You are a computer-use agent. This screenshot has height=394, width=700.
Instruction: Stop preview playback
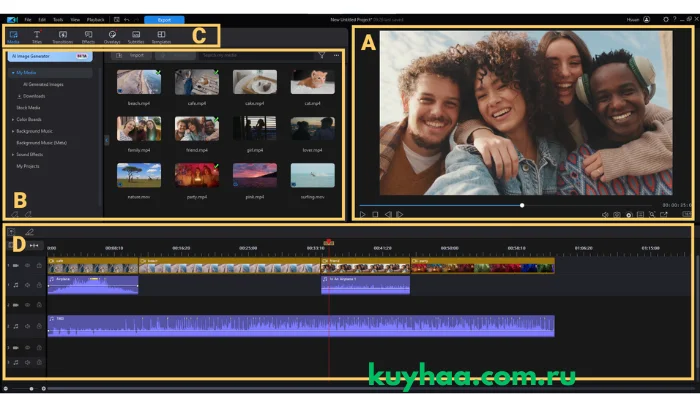(375, 215)
